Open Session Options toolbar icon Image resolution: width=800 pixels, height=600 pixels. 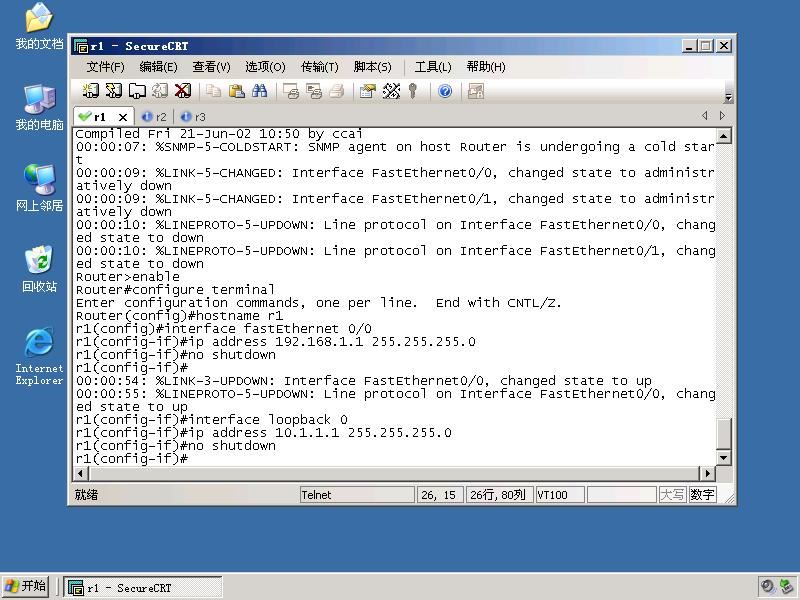367,91
